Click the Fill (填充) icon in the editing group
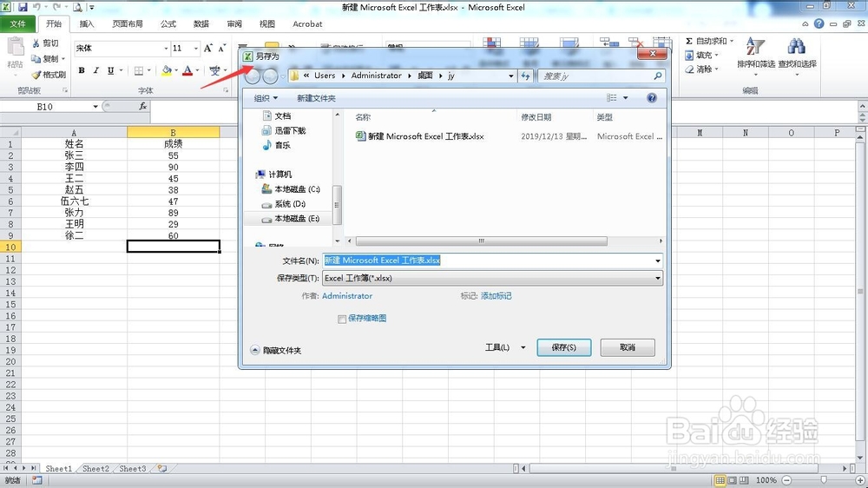 [689, 56]
